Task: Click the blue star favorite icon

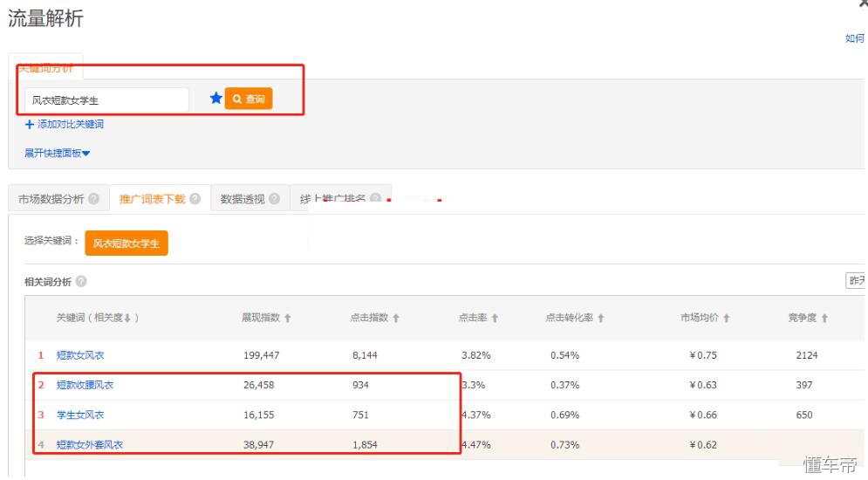Action: point(215,98)
